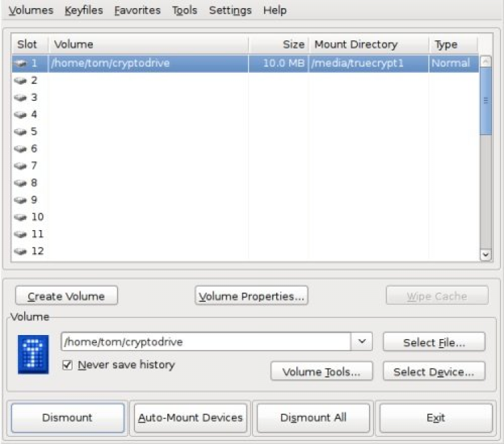Click the scrollbar up arrow
This screenshot has width=504, height=444.
click(486, 61)
